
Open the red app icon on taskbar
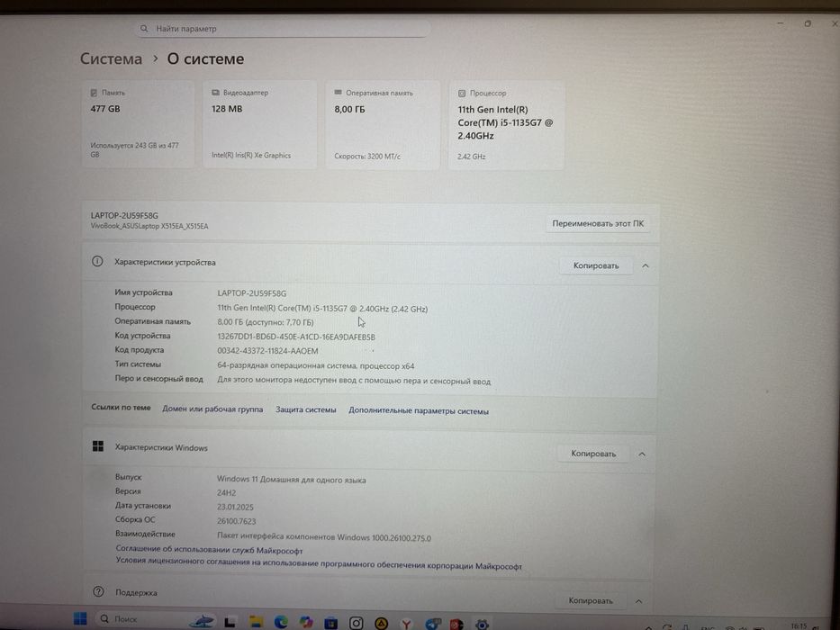pos(456,625)
